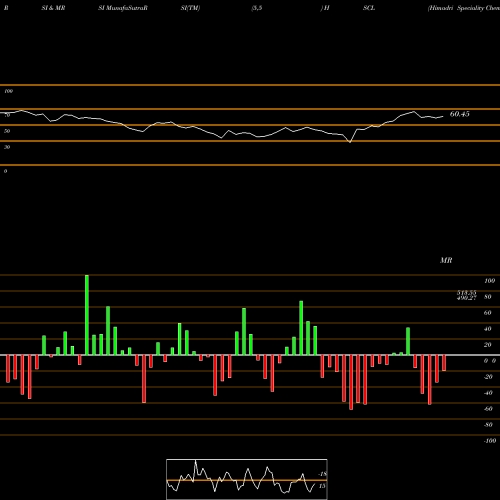Screen dimensions: 500x500
Task: Click the -40 label on MR axis
Action: (488, 393)
